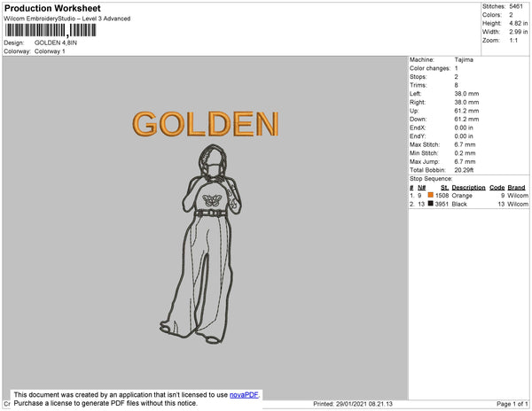
Task: Click the "St." column header
Action: click(x=444, y=188)
